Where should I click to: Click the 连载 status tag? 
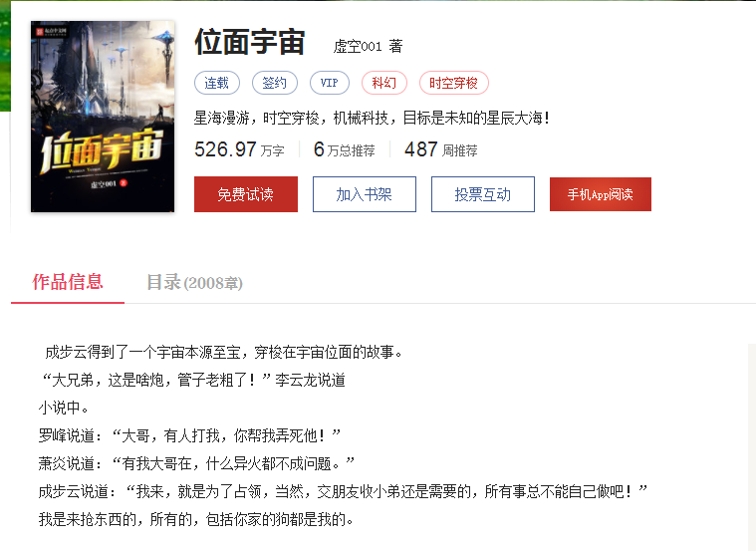pyautogui.click(x=217, y=83)
